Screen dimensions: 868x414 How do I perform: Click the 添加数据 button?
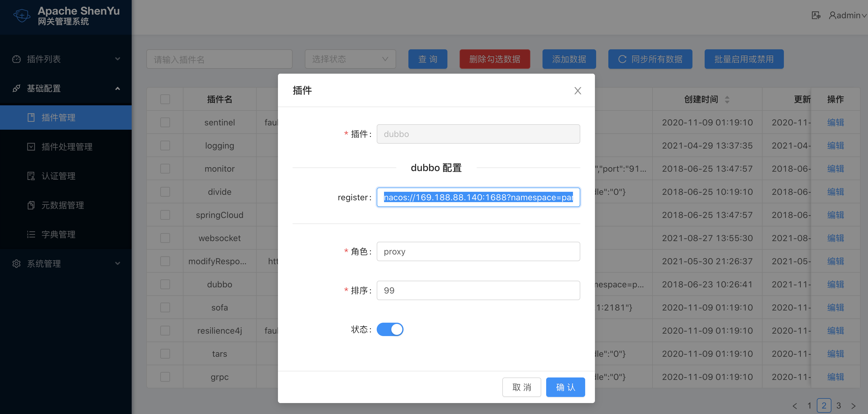point(569,59)
